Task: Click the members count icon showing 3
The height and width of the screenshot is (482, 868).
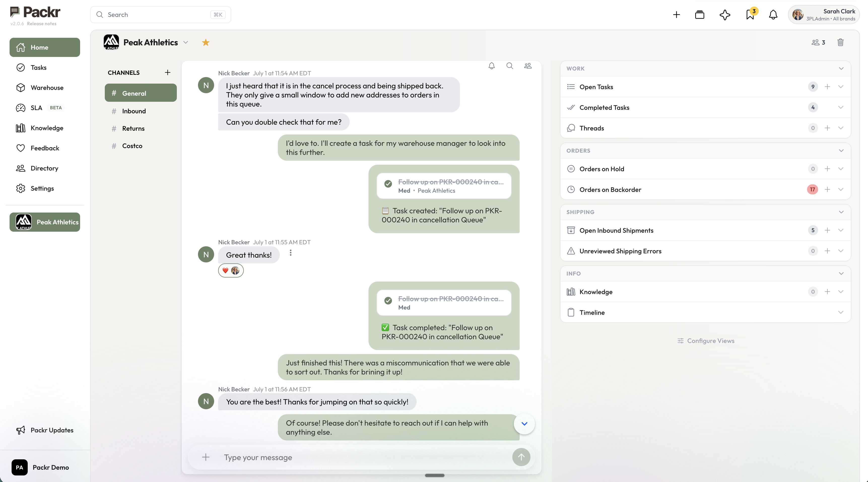Action: coord(818,43)
